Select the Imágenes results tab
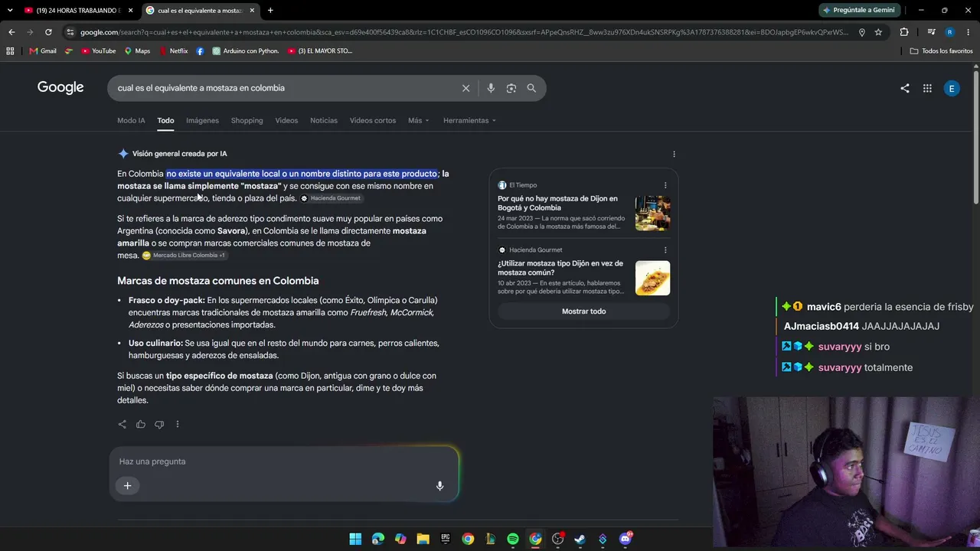 [x=202, y=121]
